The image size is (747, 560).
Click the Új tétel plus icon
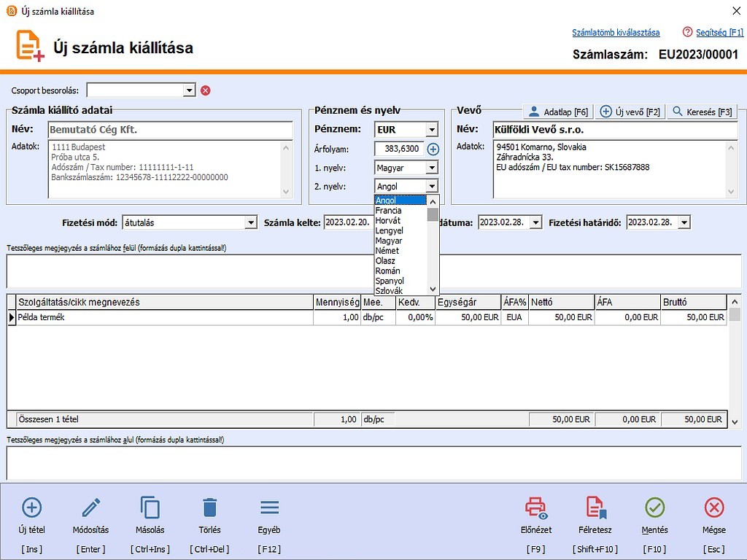point(32,507)
